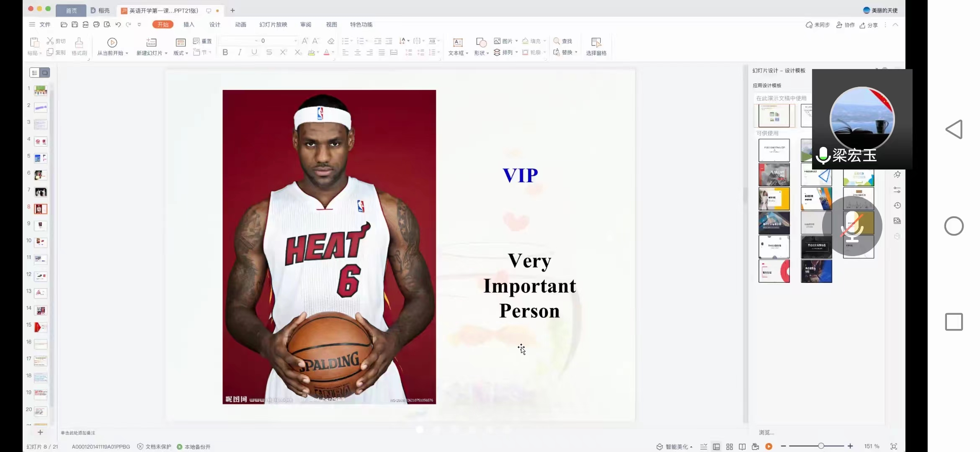Click 浏览... in the design template panel
The width and height of the screenshot is (980, 452).
point(766,432)
